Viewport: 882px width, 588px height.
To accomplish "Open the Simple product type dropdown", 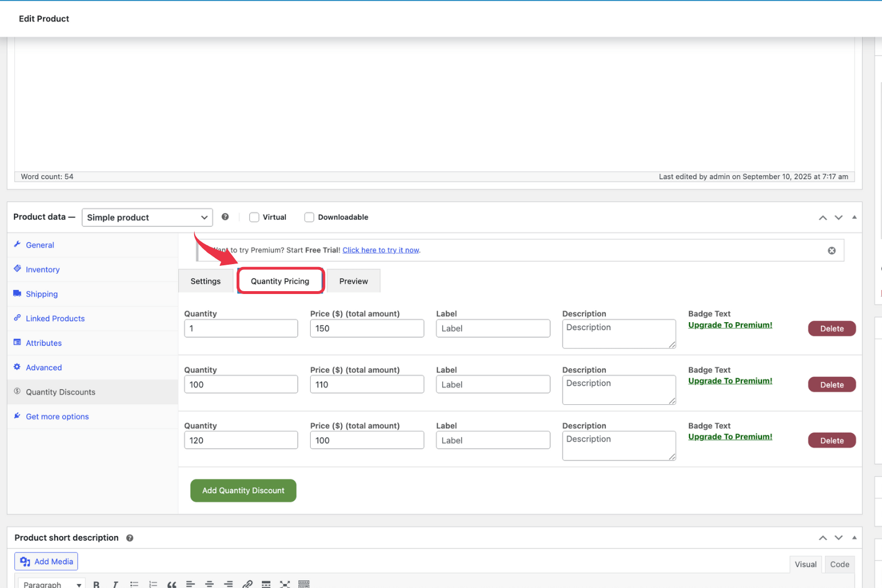I will (x=147, y=218).
